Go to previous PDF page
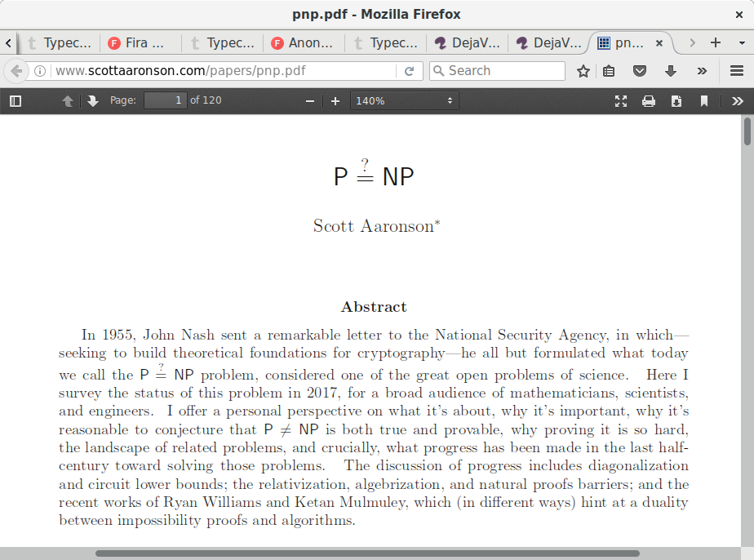 pos(68,101)
